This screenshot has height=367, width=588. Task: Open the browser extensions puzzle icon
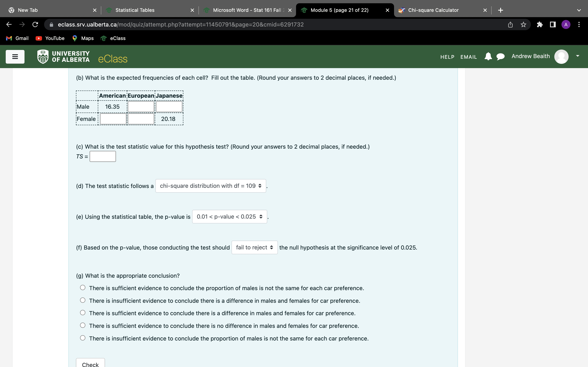(x=540, y=24)
